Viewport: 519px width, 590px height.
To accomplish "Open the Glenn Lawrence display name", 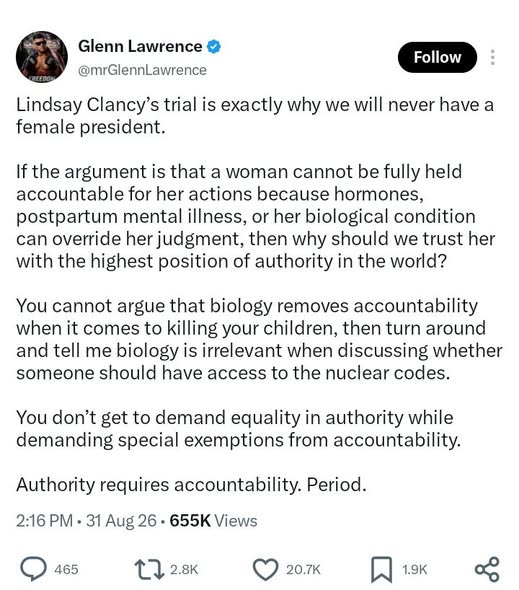I will [140, 46].
